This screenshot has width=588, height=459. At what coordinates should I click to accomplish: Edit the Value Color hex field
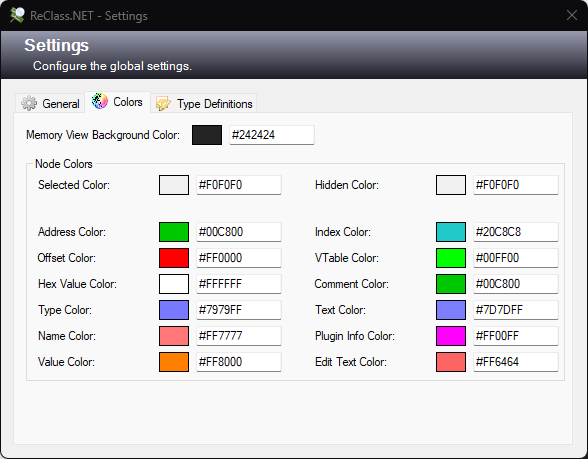click(239, 362)
